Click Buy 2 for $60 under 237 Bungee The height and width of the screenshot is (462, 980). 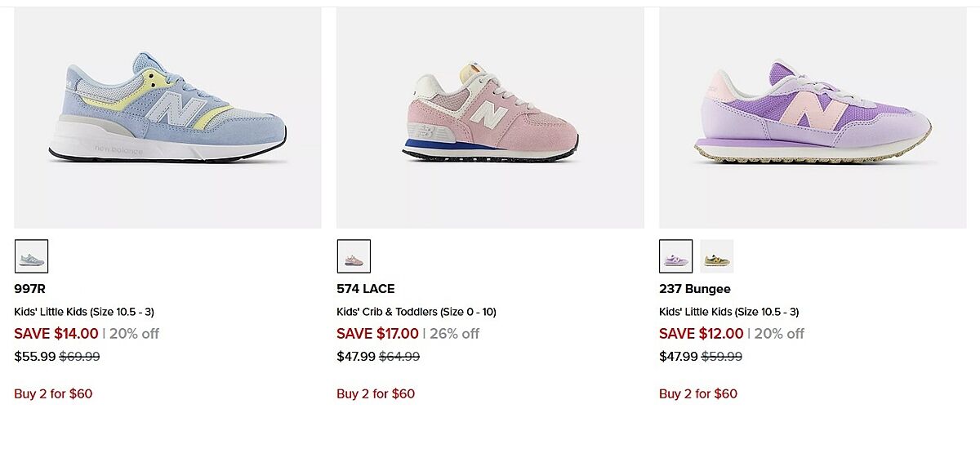[698, 393]
